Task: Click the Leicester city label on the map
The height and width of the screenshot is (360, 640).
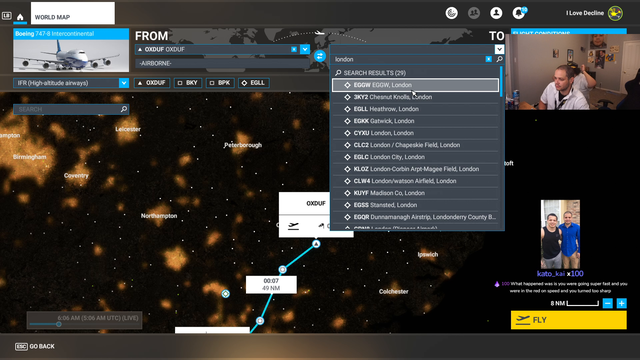Action: tap(128, 129)
